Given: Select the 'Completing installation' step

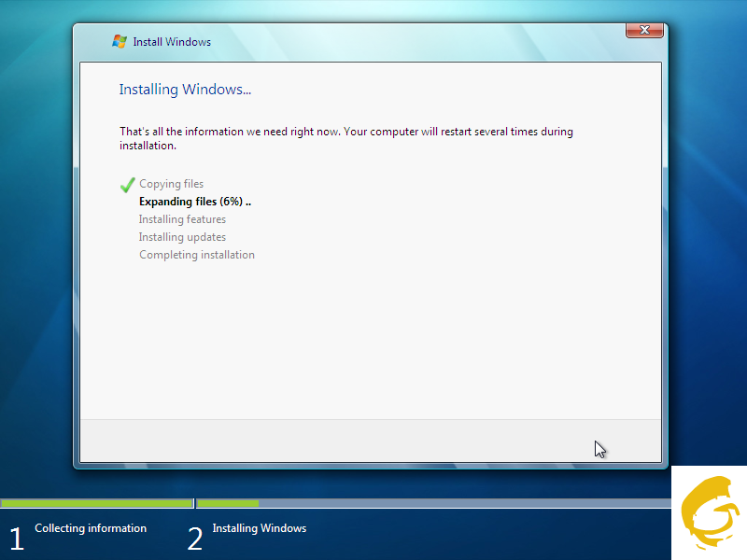Looking at the screenshot, I should click(196, 255).
